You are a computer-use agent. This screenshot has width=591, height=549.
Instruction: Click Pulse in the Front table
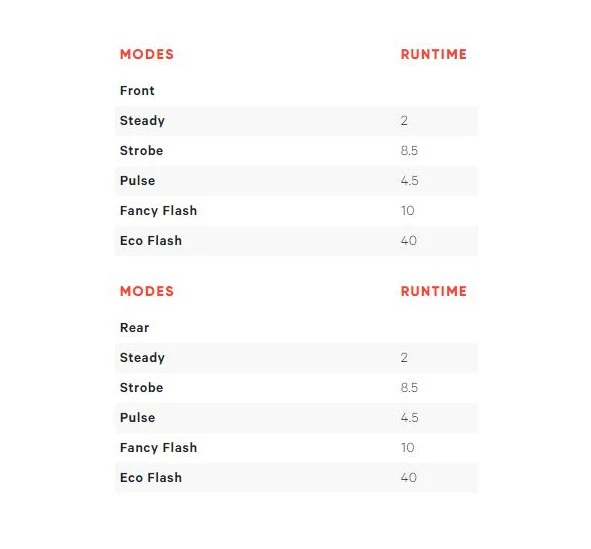137,180
